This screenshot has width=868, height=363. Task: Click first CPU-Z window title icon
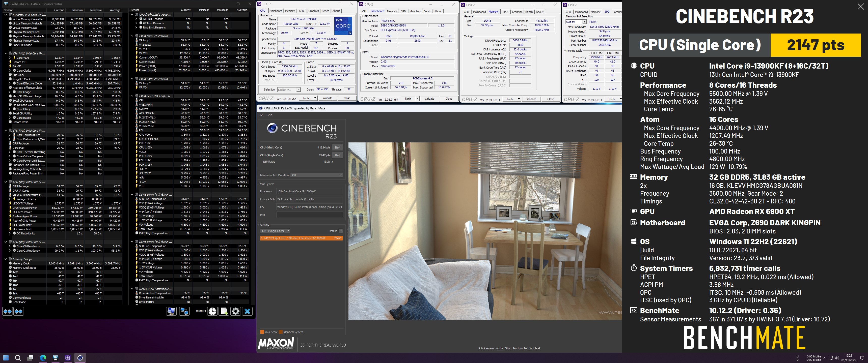(259, 4)
